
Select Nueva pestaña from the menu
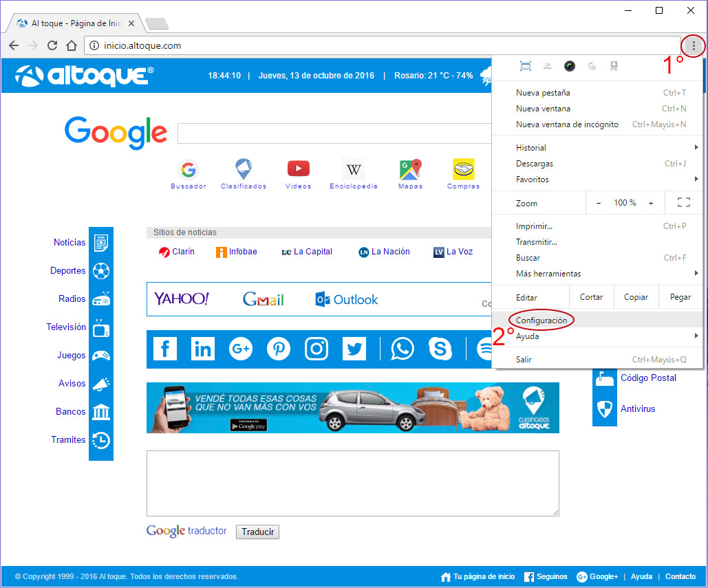(x=597, y=93)
